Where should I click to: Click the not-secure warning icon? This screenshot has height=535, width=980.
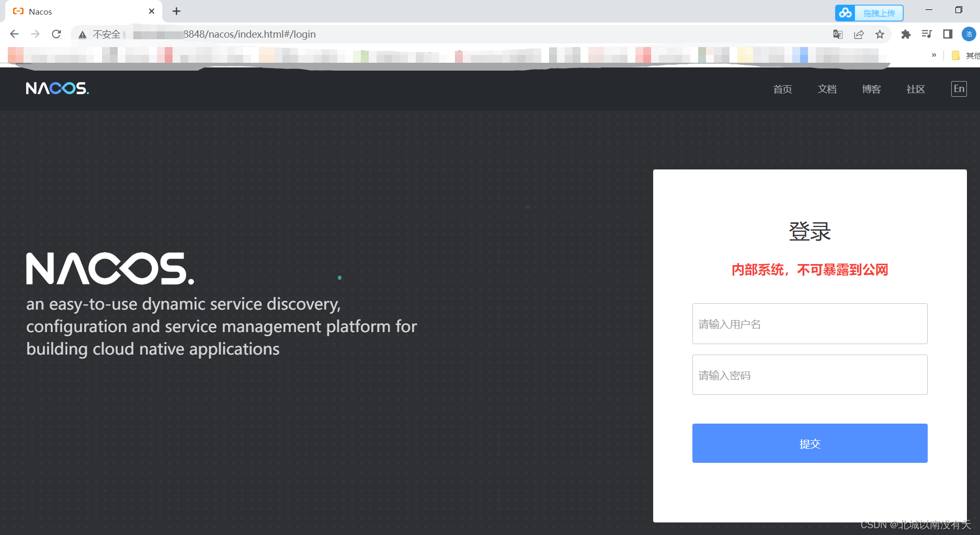coord(82,35)
